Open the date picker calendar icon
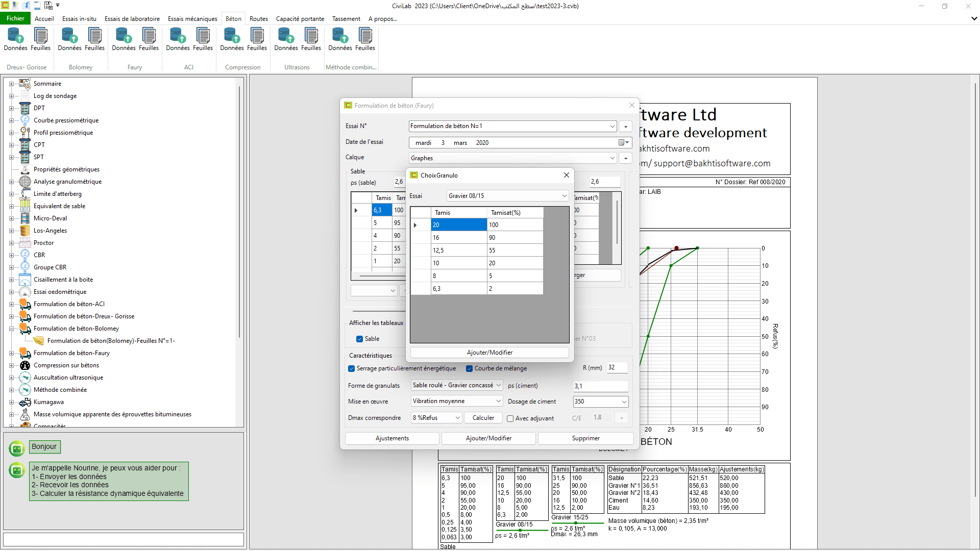This screenshot has width=980, height=551. coord(624,143)
